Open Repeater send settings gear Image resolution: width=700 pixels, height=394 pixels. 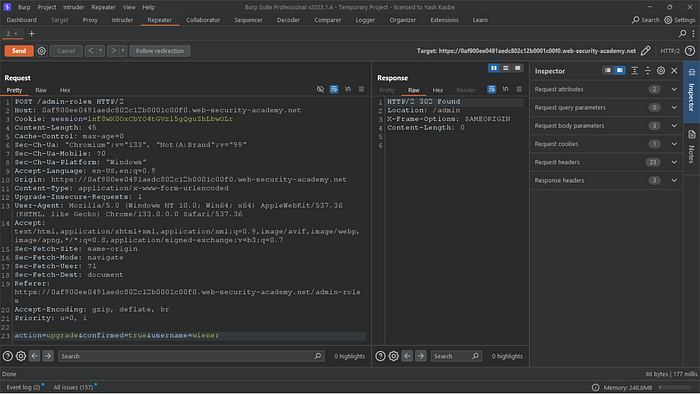pyautogui.click(x=42, y=51)
